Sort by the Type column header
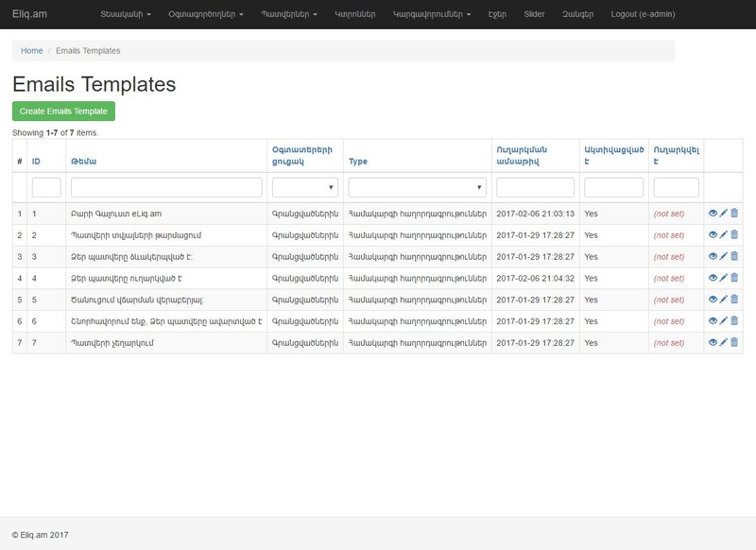 358,162
